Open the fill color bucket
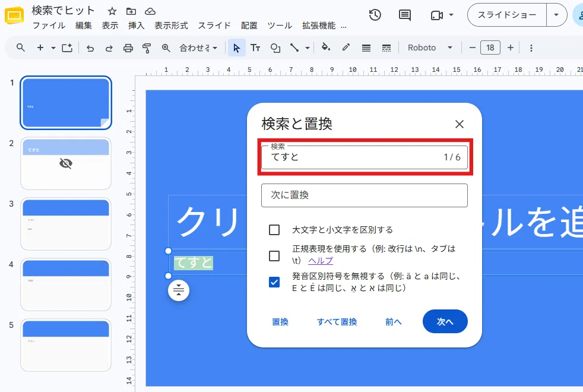This screenshot has height=392, width=583. point(326,48)
